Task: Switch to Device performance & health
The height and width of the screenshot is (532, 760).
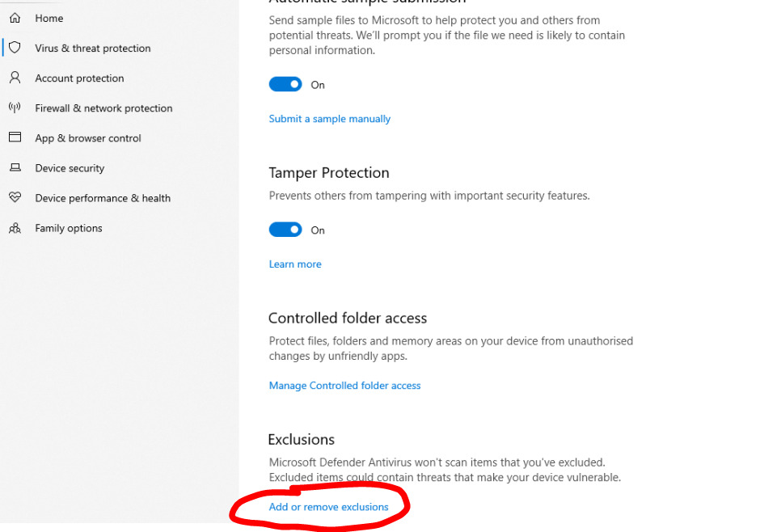Action: (102, 197)
